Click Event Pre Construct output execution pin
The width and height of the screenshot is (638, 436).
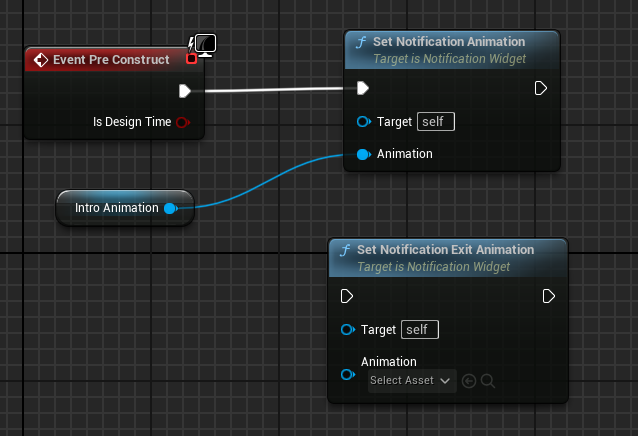pos(185,91)
